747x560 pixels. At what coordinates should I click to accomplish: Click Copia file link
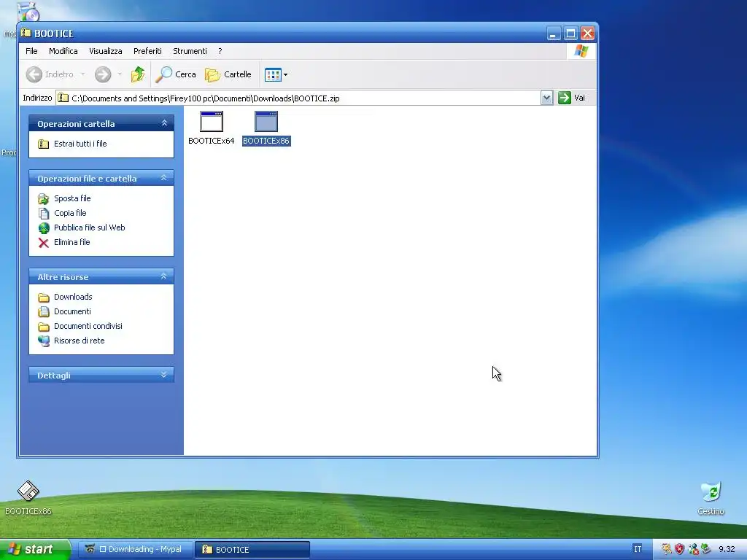tap(70, 213)
